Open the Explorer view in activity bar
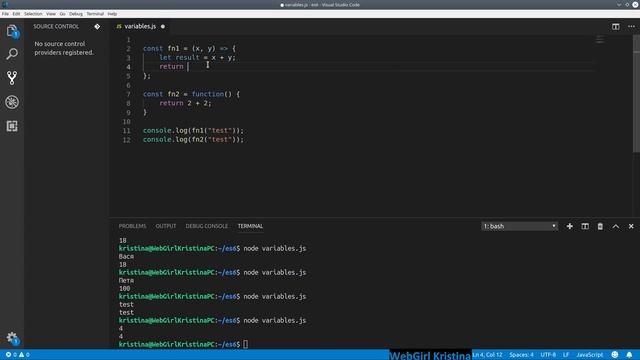640x360 pixels. (x=12, y=31)
